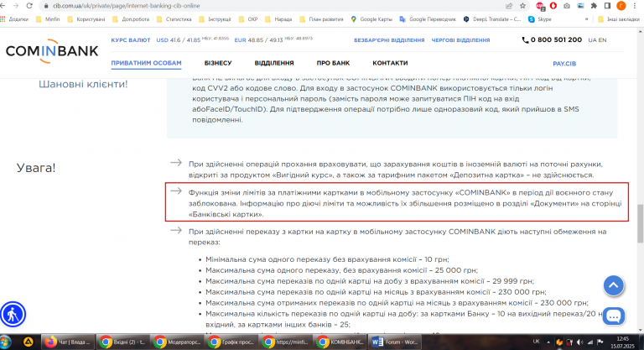644x350 pixels.
Task: Expand bookmarks overflow chevron
Action: [x=586, y=19]
